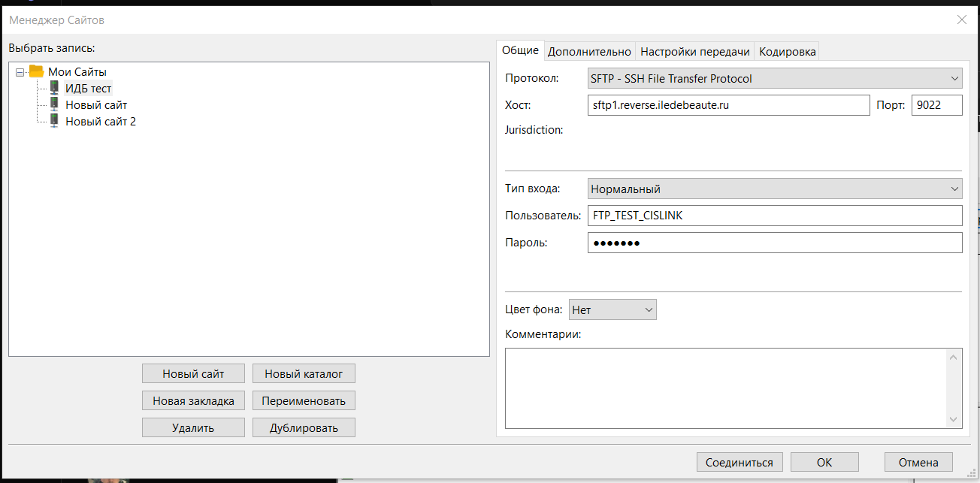Open the Тип входа dropdown

pyautogui.click(x=775, y=189)
